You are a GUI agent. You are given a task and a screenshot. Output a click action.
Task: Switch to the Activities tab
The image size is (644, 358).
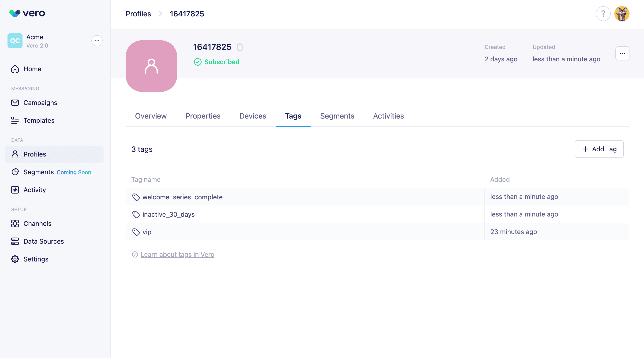click(x=388, y=116)
